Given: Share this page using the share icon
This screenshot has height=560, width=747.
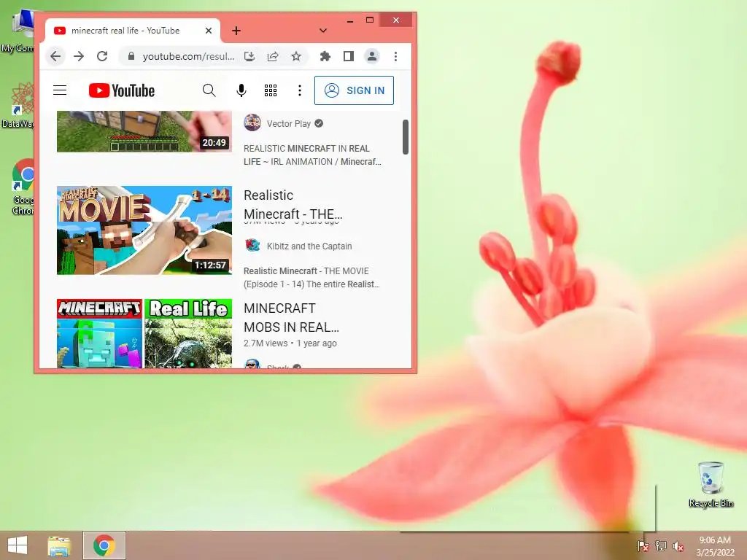Looking at the screenshot, I should click(273, 56).
